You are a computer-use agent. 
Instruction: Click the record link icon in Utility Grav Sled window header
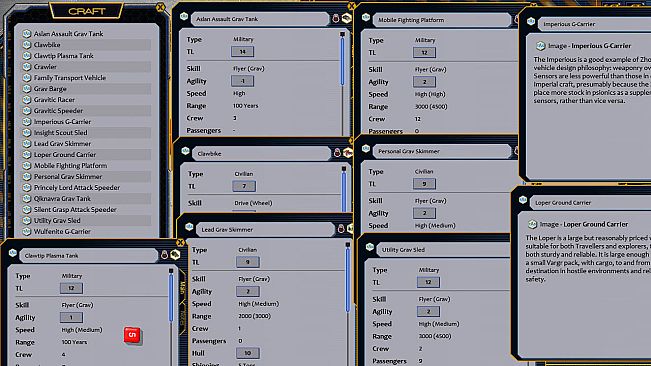coord(370,247)
